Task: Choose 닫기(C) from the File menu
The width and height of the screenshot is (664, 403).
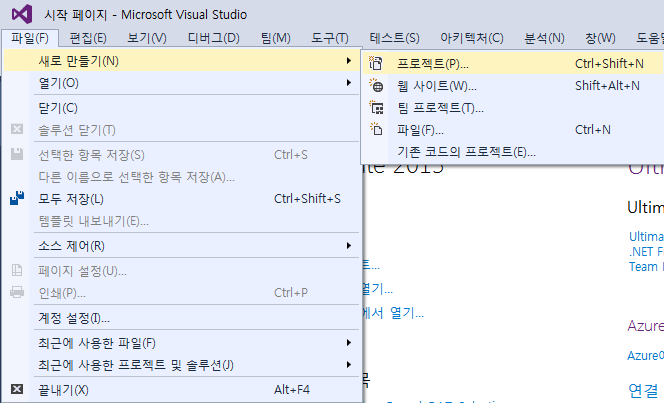Action: [x=182, y=108]
